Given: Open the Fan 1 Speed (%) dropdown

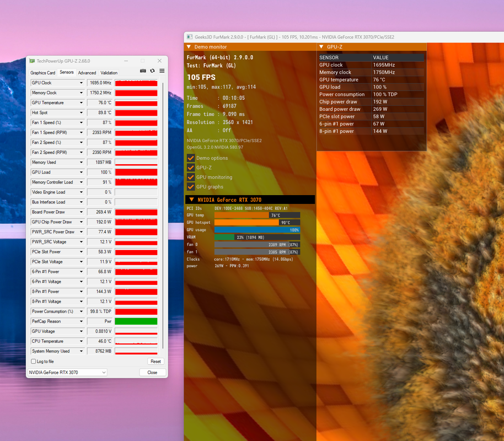Looking at the screenshot, I should point(81,123).
